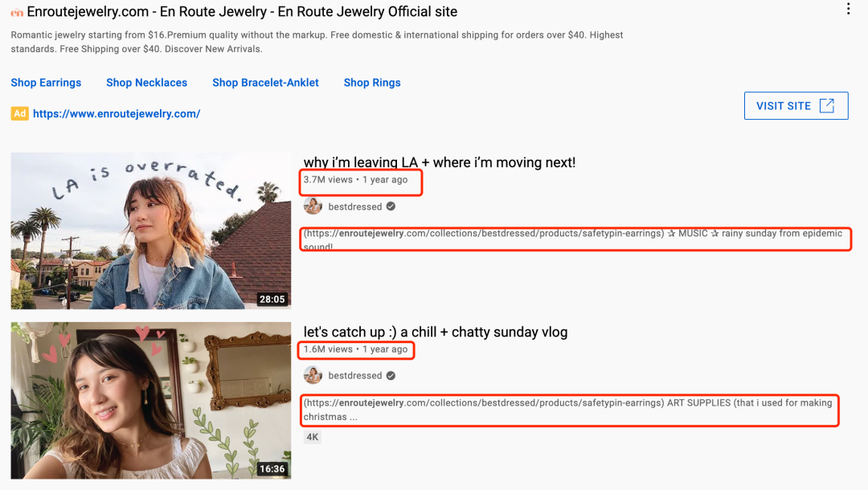The image size is (868, 490).
Task: Click the 'why i'm leaving LA' video title
Action: (440, 162)
